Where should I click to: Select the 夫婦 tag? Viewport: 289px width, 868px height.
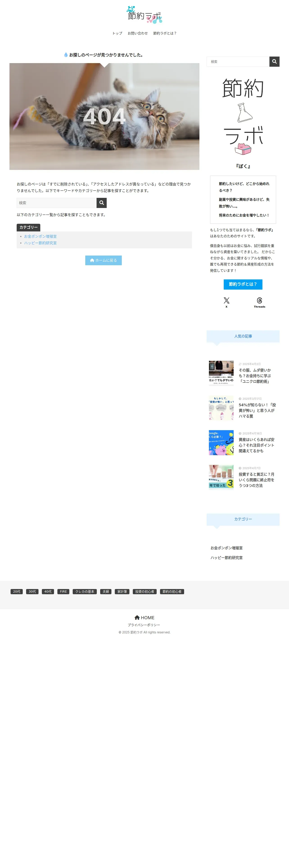click(x=106, y=592)
